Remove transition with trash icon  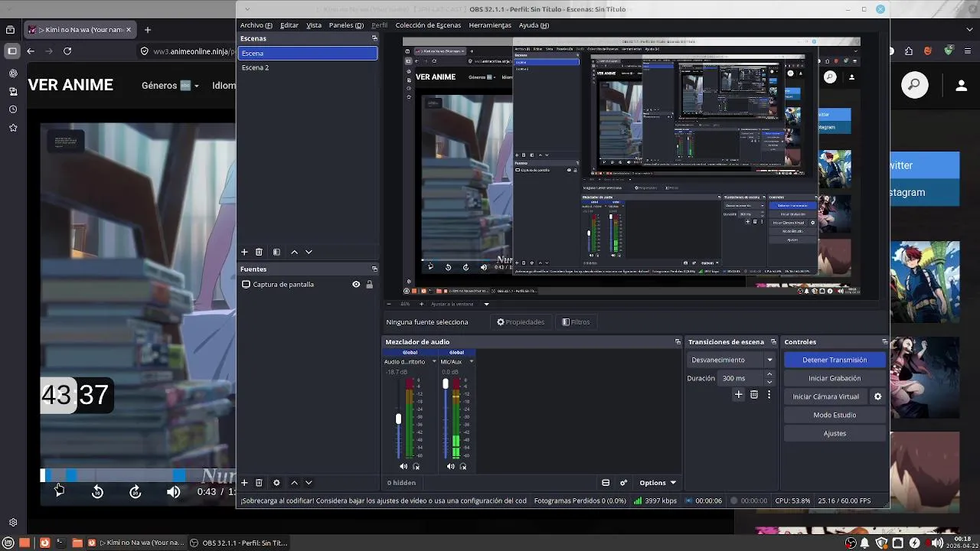click(754, 395)
